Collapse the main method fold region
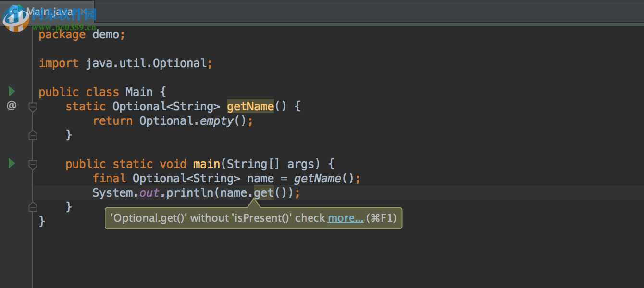The height and width of the screenshot is (288, 644). [33, 165]
